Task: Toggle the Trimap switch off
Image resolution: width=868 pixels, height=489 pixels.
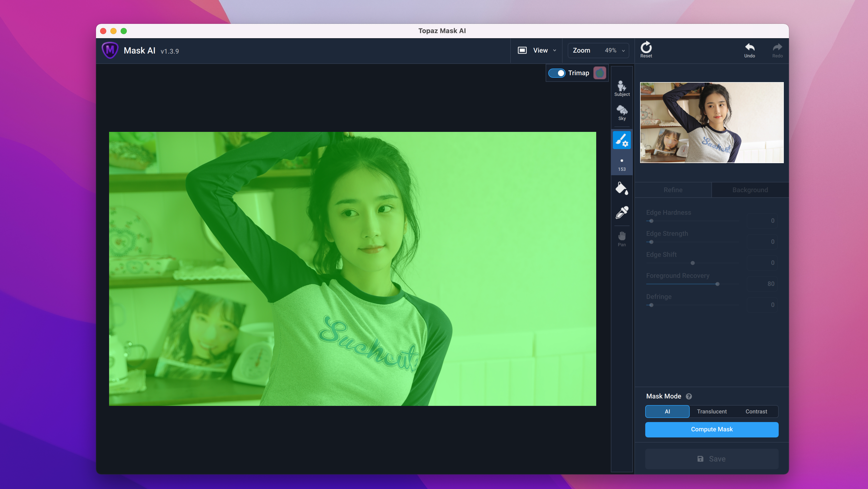Action: pos(557,73)
